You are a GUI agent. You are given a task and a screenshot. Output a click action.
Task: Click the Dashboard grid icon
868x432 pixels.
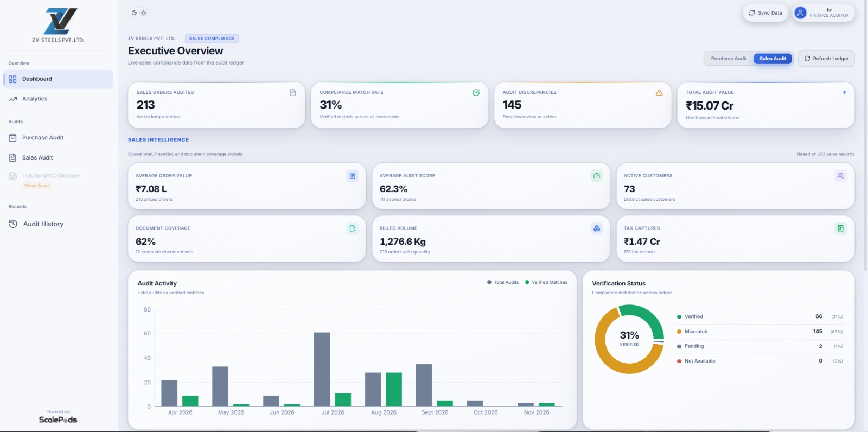(x=12, y=79)
